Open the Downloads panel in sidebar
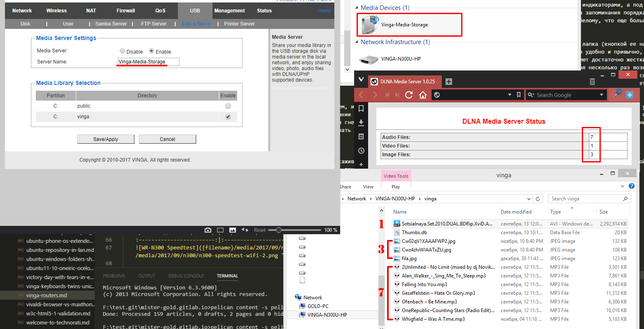 tap(361, 122)
